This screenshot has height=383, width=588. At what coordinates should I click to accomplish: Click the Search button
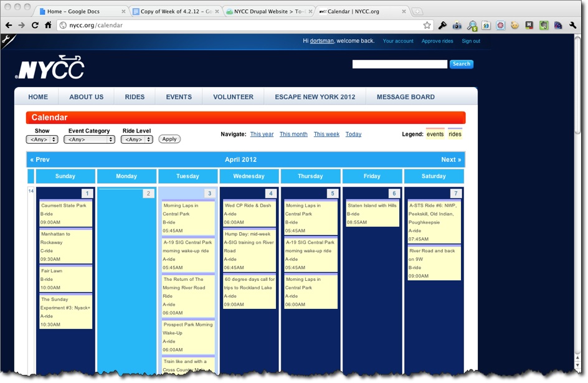[x=462, y=64]
